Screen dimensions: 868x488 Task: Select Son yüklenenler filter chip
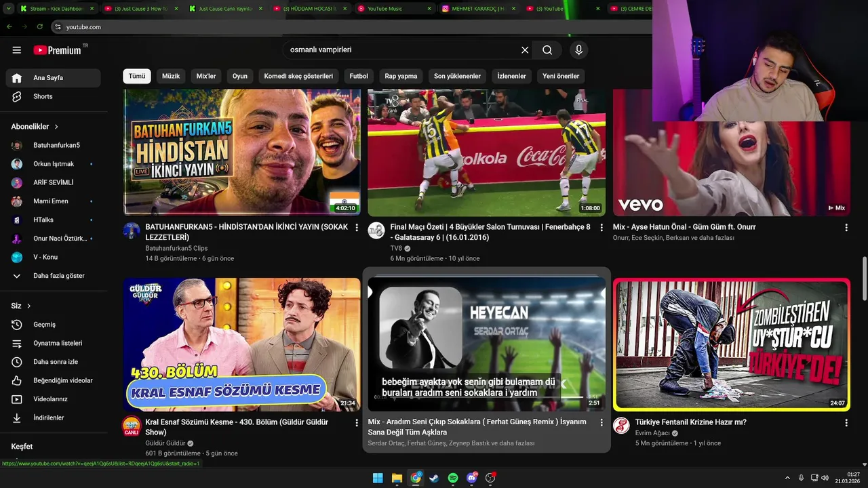[458, 76]
